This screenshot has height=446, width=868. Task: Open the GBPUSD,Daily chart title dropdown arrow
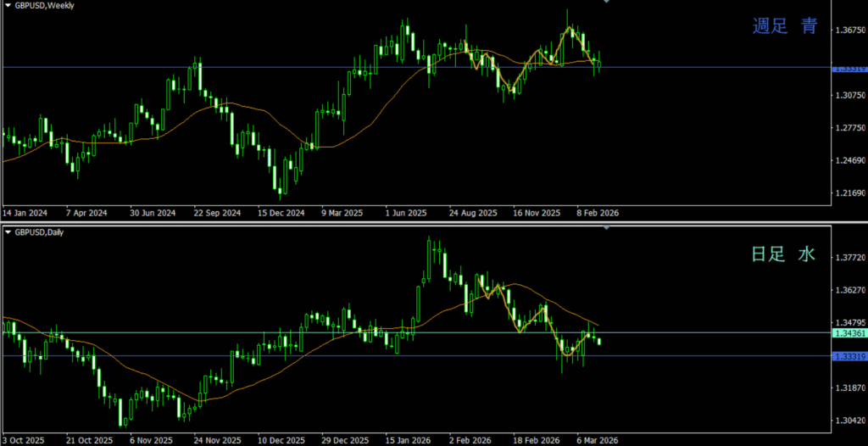coord(8,231)
